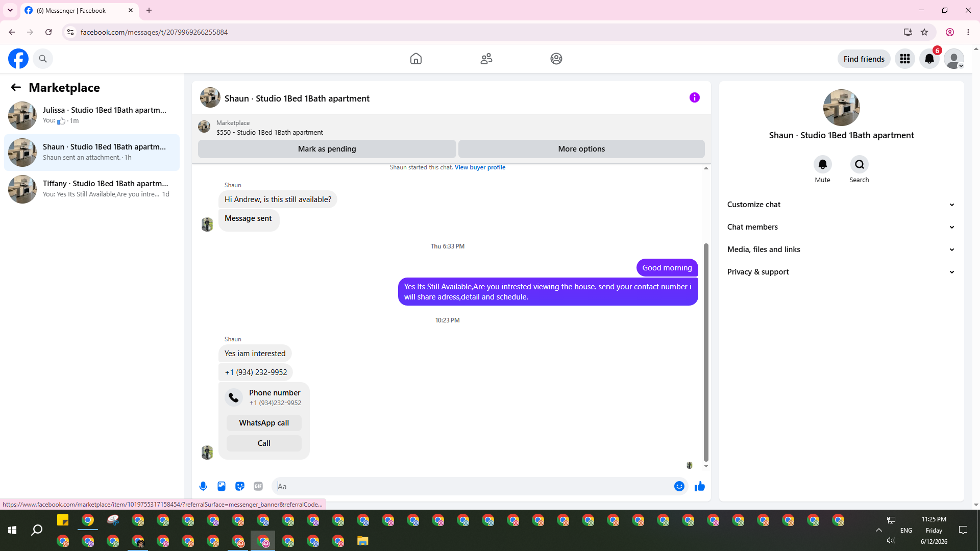
Task: Open Windows Action Center notifications
Action: coord(963,531)
